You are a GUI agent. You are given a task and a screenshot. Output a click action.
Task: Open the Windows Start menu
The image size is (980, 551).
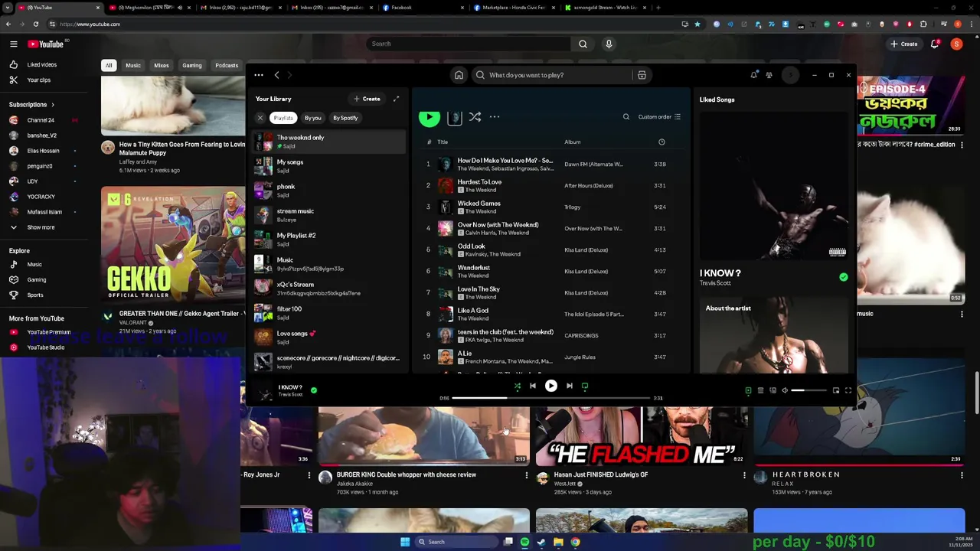click(405, 542)
